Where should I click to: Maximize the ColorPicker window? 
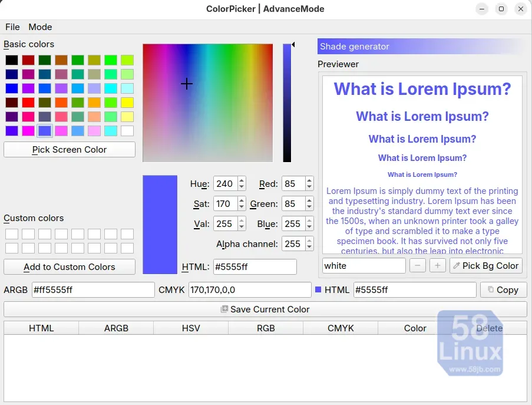(501, 9)
